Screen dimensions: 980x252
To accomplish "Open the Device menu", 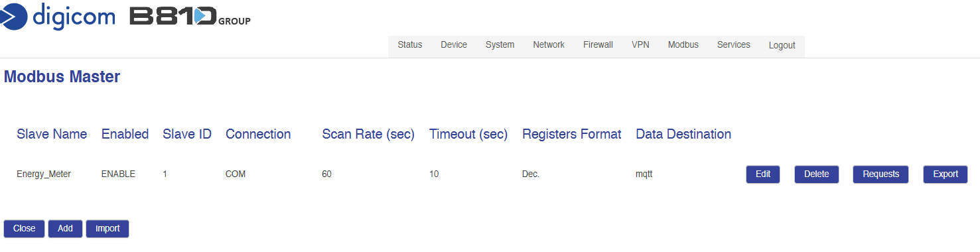I will 454,45.
